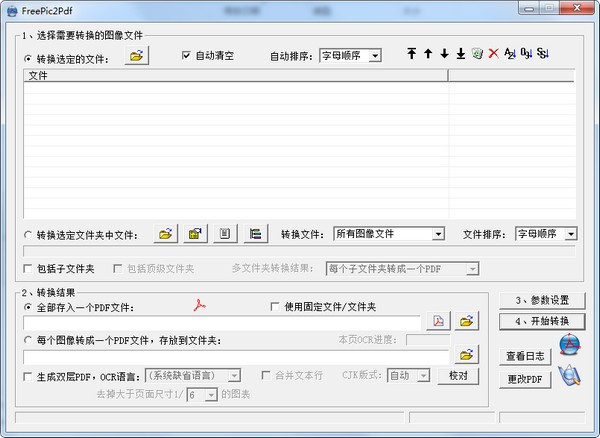Click the 查看日志 button
600x438 pixels.
[x=525, y=355]
